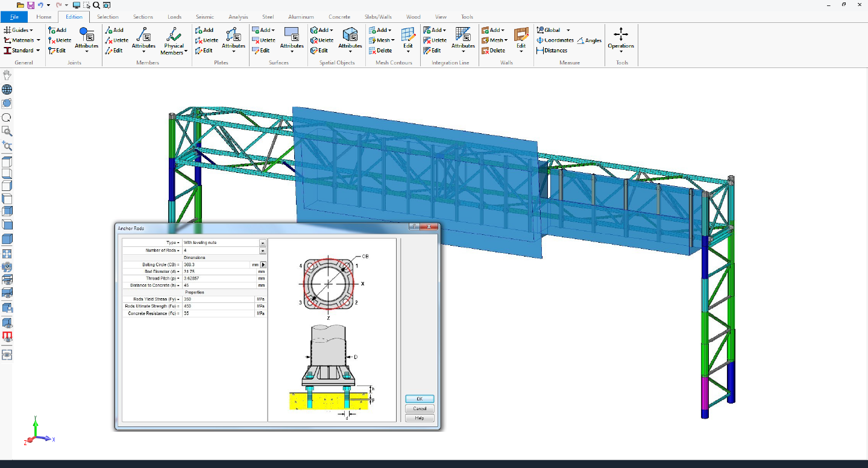Viewport: 868px width, 468px height.
Task: Open the Loads ribbon tab
Action: 174,17
